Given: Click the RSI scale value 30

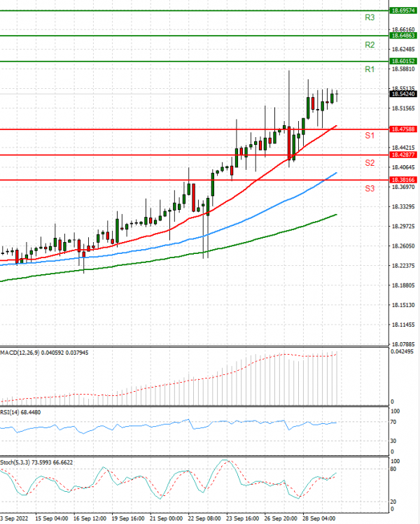Looking at the screenshot, I should [393, 441].
